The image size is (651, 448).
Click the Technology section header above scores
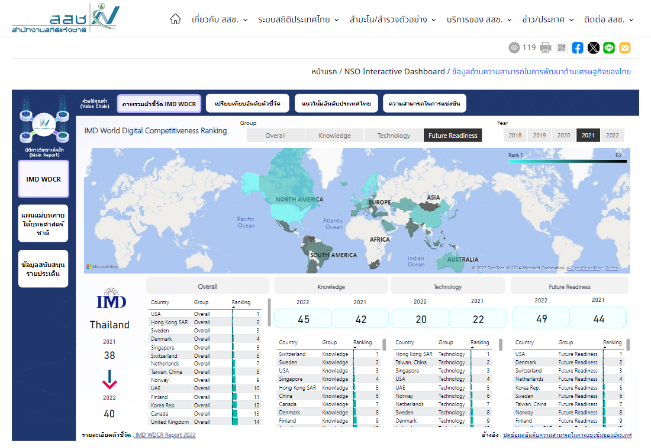tap(448, 286)
